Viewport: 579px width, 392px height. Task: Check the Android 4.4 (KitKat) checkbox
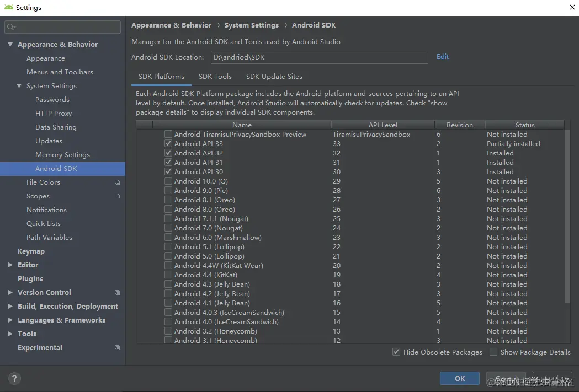pos(168,275)
